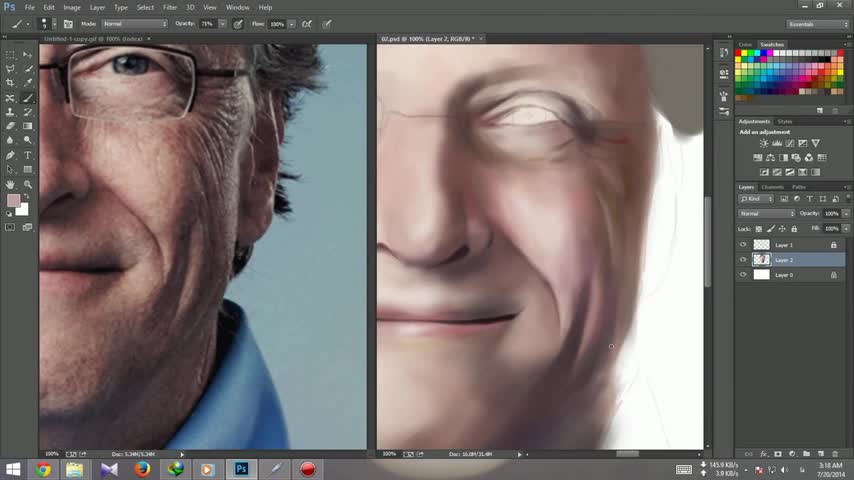Open the layer filter Kind dropdown
This screenshot has width=854, height=480.
757,199
